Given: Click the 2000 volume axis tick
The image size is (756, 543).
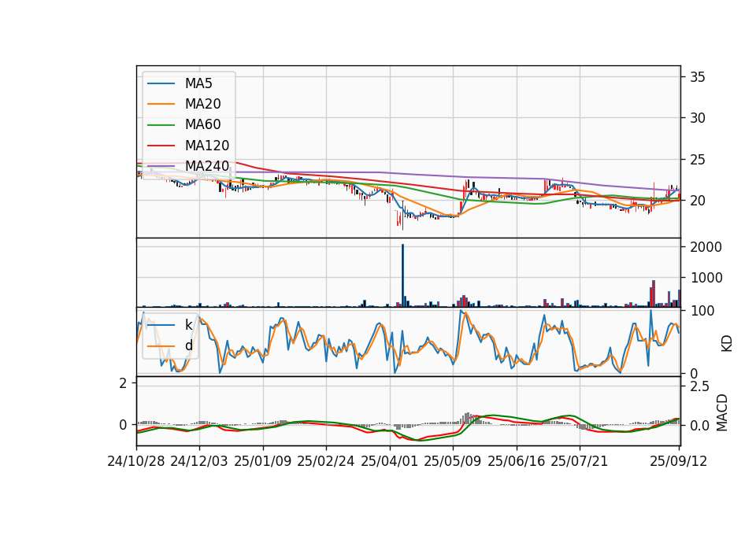Looking at the screenshot, I should tap(706, 247).
